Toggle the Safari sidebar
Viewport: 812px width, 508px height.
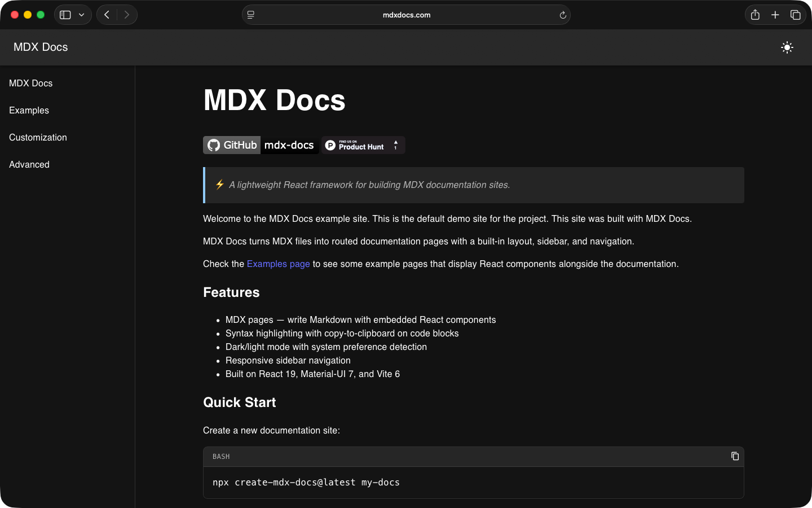click(65, 15)
